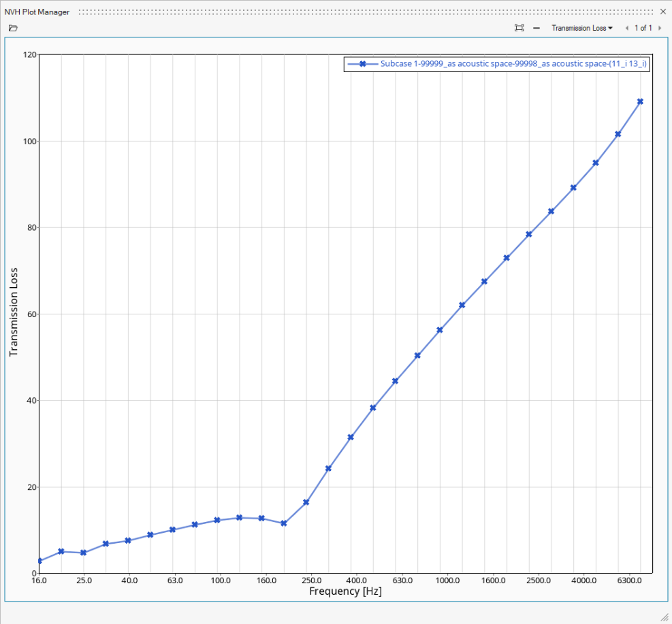The height and width of the screenshot is (624, 672).
Task: Go to the next plot page arrow
Action: (660, 28)
